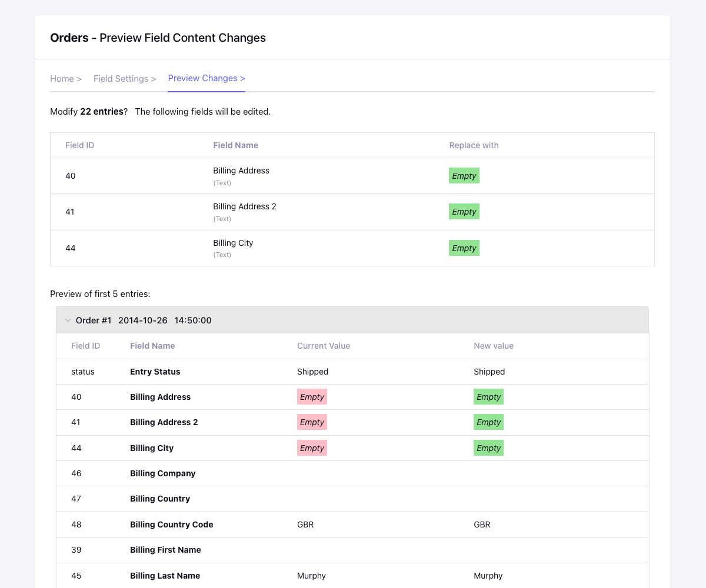
Task: Click the Current Value column header
Action: pos(324,346)
